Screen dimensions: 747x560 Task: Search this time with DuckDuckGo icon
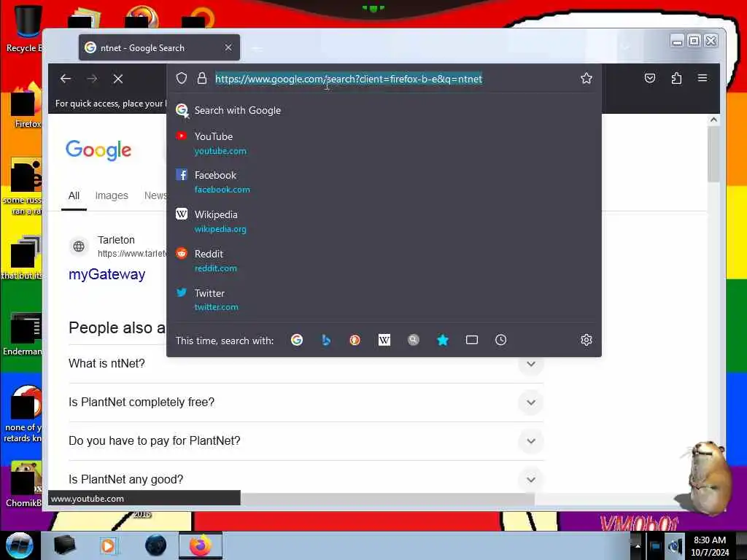(x=355, y=340)
